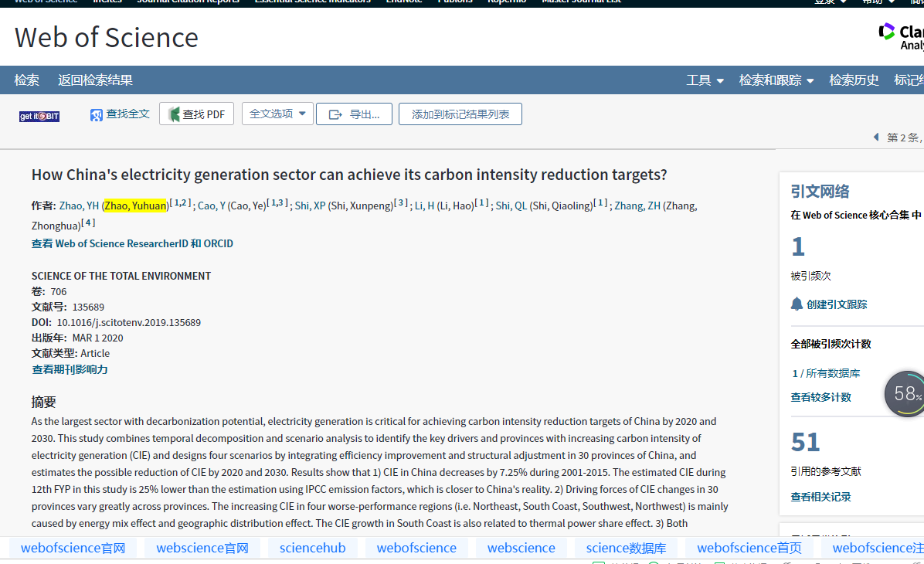Click suggestion webofscience首页
Screen dimensions: 924x564
point(749,548)
